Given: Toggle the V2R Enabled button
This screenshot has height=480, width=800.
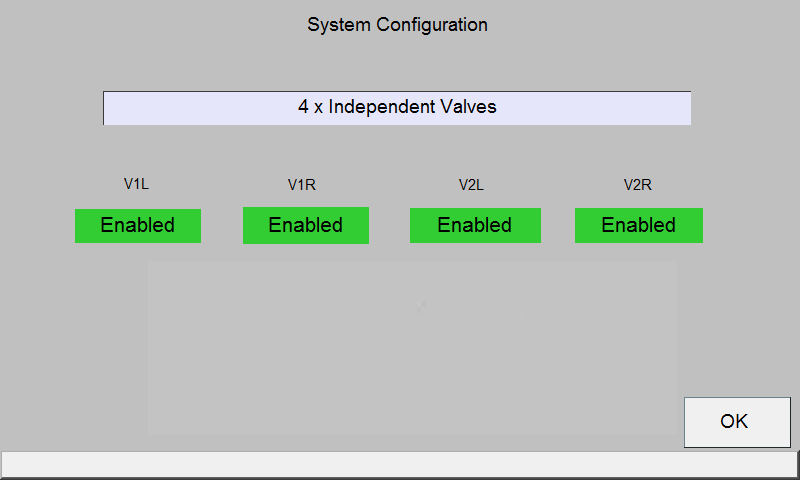Looking at the screenshot, I should 639,225.
